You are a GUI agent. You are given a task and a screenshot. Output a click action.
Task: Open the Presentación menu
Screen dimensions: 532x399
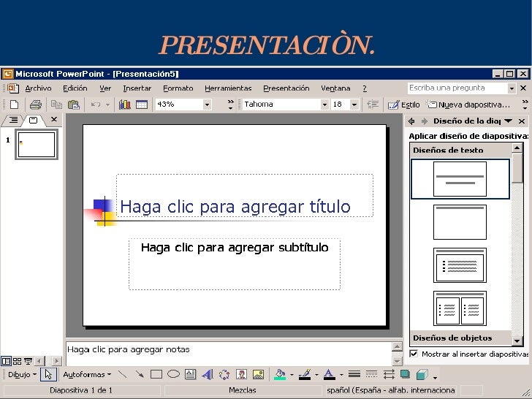286,88
